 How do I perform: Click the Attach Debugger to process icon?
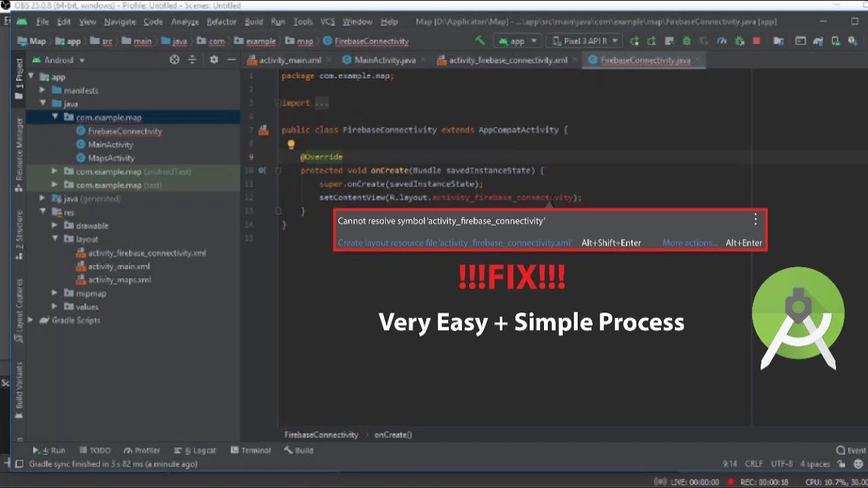[x=739, y=41]
